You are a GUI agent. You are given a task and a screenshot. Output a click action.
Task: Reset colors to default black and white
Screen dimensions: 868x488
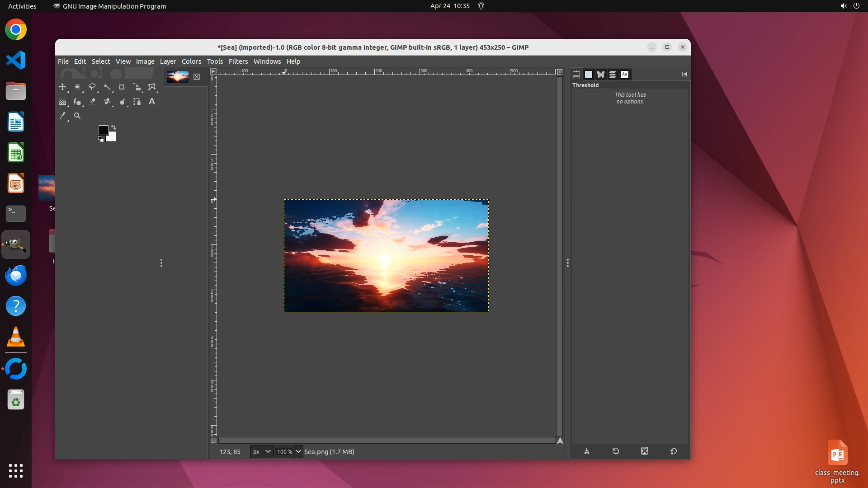[x=101, y=140]
